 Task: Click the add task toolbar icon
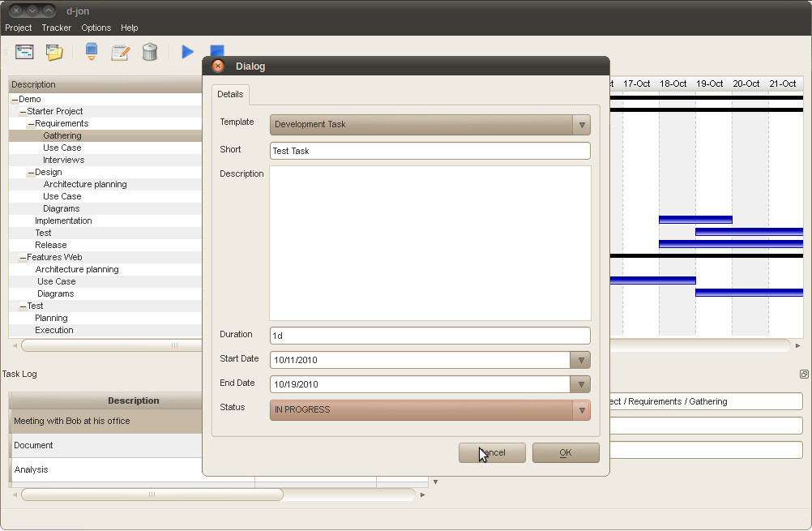92,52
